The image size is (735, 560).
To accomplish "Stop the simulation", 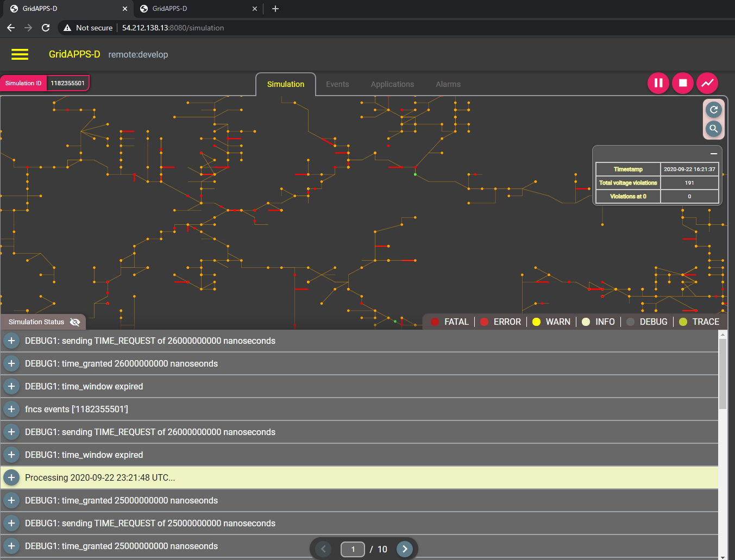I will coord(683,83).
